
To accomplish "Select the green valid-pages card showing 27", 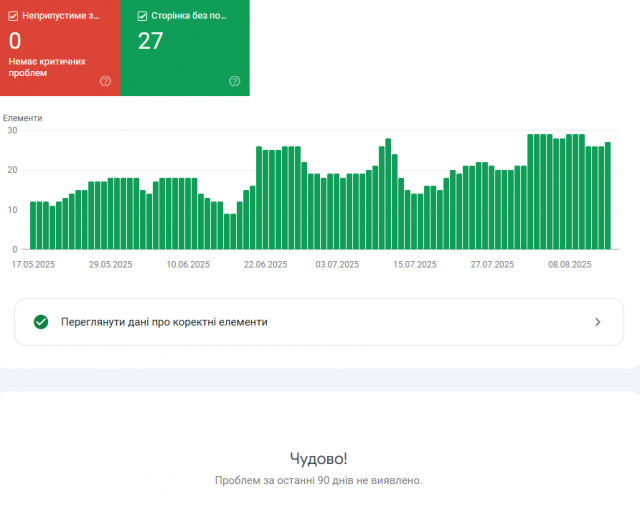I will (x=185, y=48).
